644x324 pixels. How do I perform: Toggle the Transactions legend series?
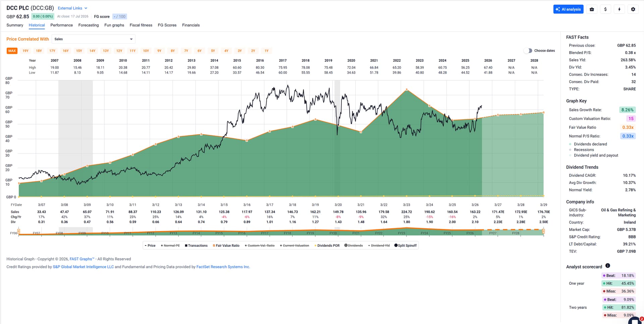coord(196,245)
